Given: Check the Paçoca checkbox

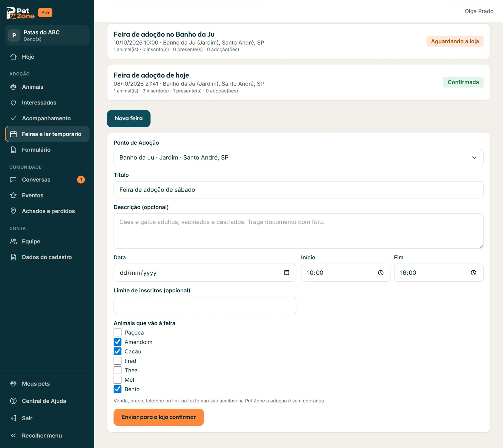Looking at the screenshot, I should [117, 332].
